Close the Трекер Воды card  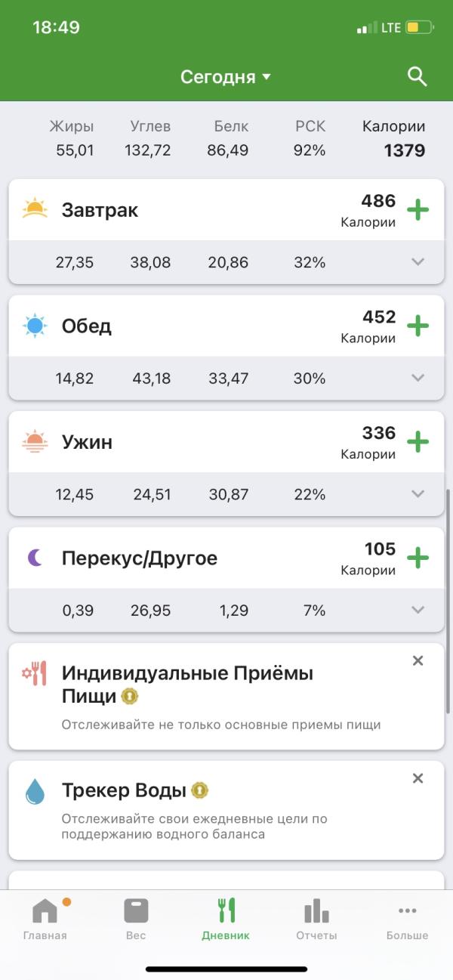(418, 778)
